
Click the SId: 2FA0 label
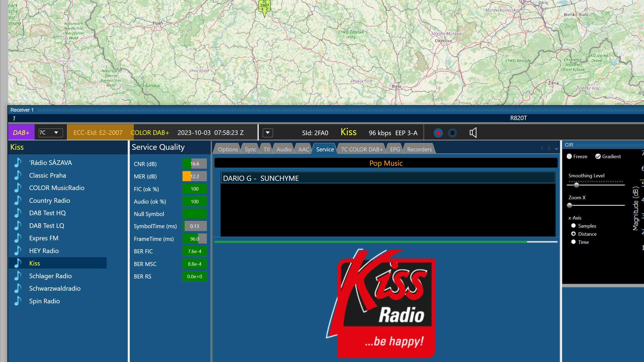pos(315,133)
